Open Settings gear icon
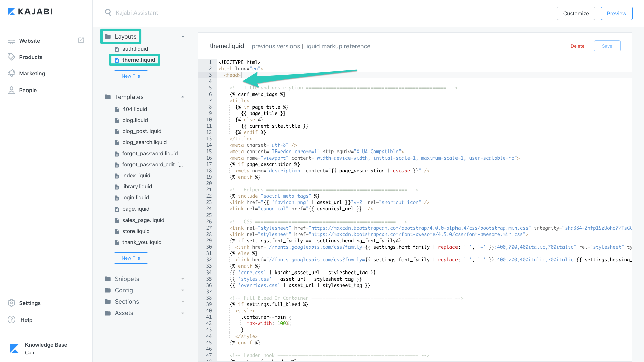 pos(11,303)
